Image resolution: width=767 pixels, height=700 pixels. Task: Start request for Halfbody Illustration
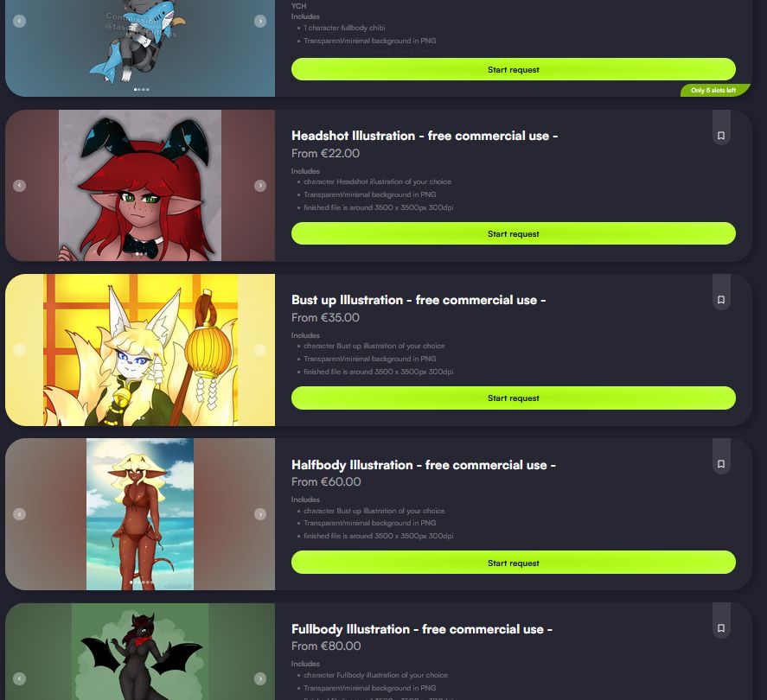(513, 563)
